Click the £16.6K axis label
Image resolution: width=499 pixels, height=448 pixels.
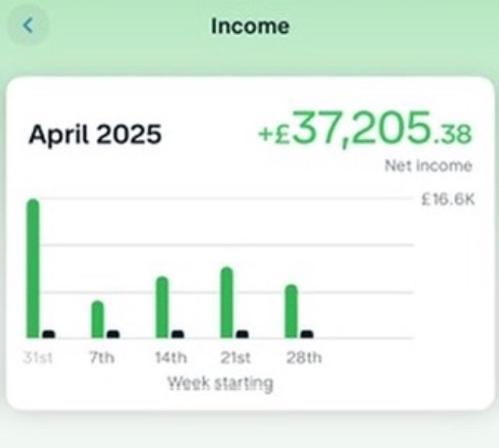447,200
